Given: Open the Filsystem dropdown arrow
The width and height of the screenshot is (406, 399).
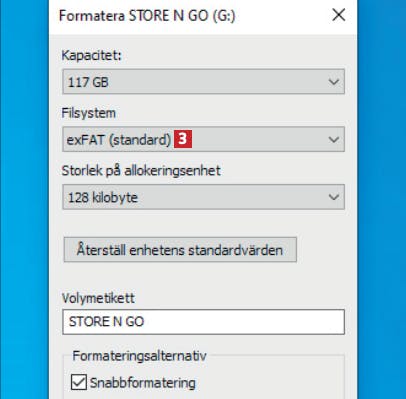Looking at the screenshot, I should click(334, 139).
